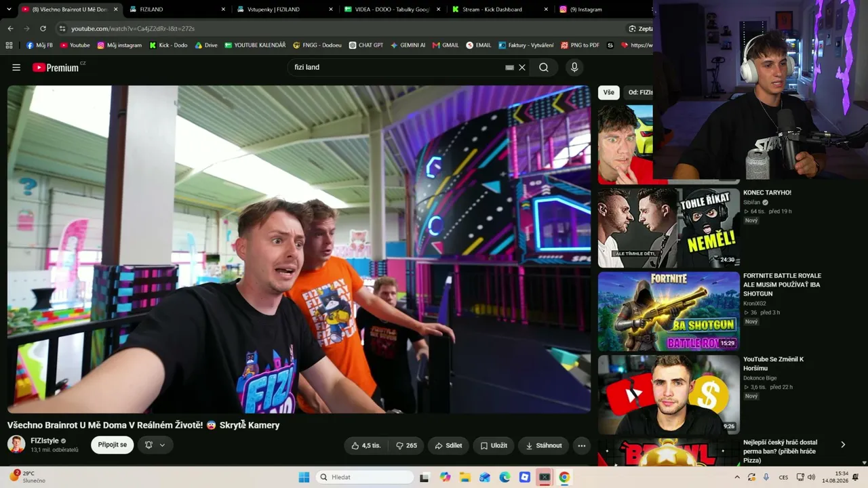
Task: Dislike the video showing 265
Action: pyautogui.click(x=406, y=445)
